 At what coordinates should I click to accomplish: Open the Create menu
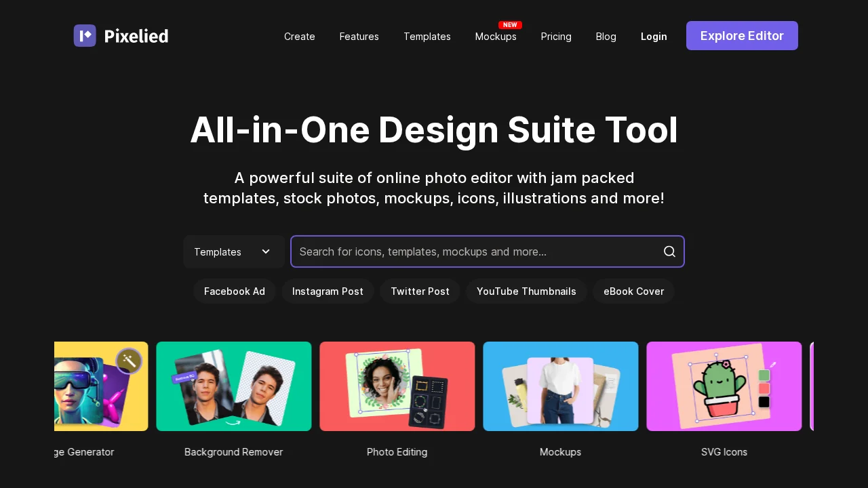pyautogui.click(x=299, y=37)
